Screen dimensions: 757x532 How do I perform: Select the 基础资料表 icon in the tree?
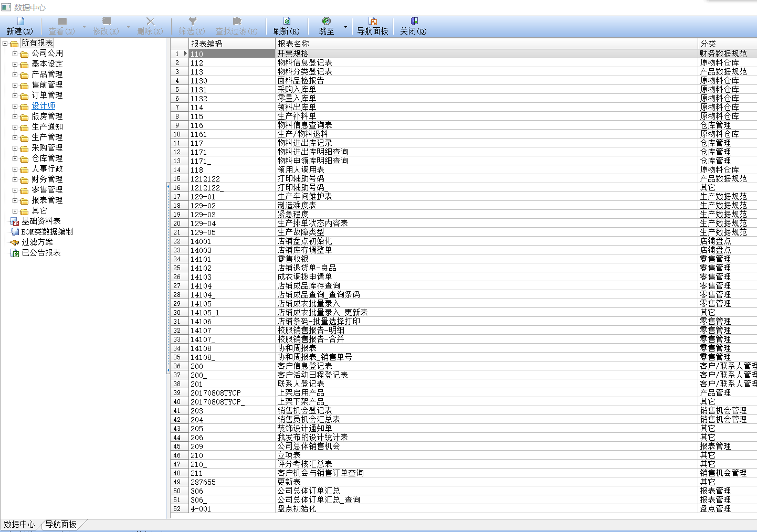click(x=15, y=221)
